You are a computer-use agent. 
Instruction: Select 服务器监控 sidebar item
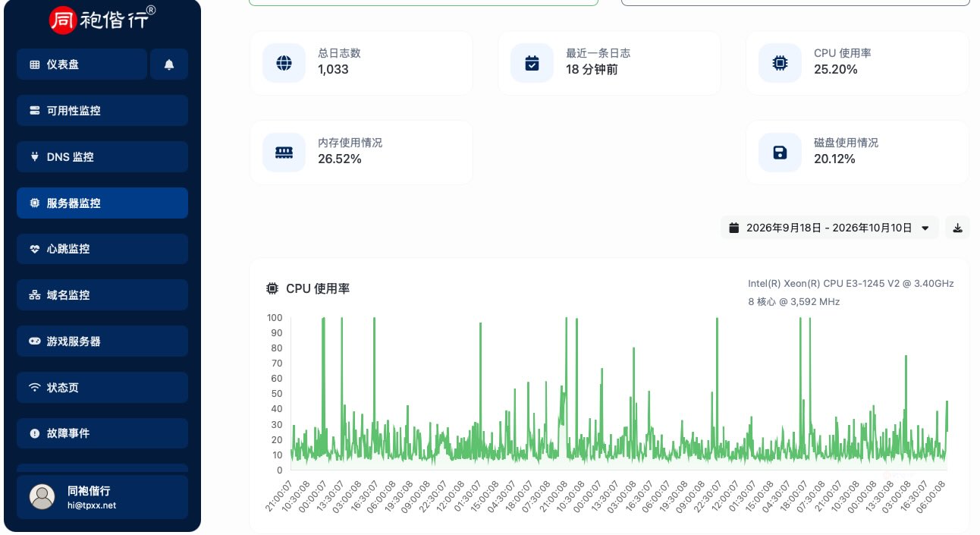[102, 203]
